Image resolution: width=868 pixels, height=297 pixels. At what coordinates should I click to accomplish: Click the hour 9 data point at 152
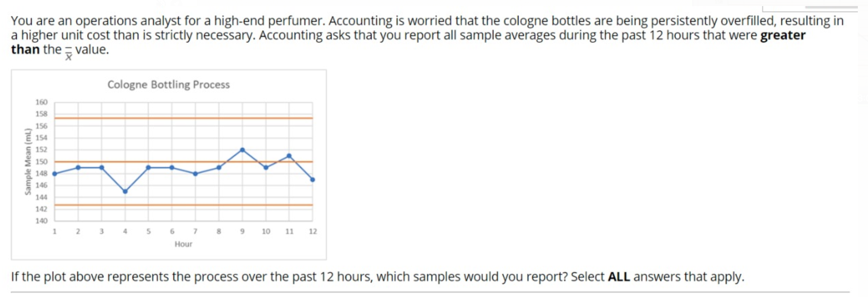pyautogui.click(x=242, y=150)
